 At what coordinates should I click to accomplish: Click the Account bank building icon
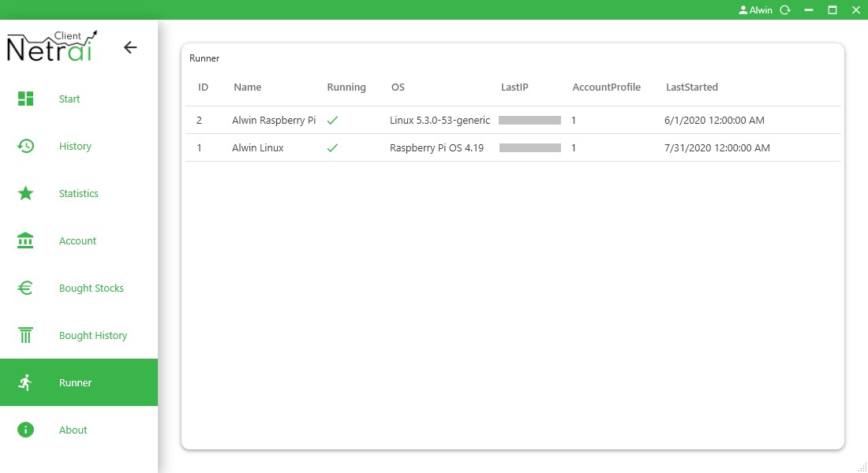[x=25, y=240]
